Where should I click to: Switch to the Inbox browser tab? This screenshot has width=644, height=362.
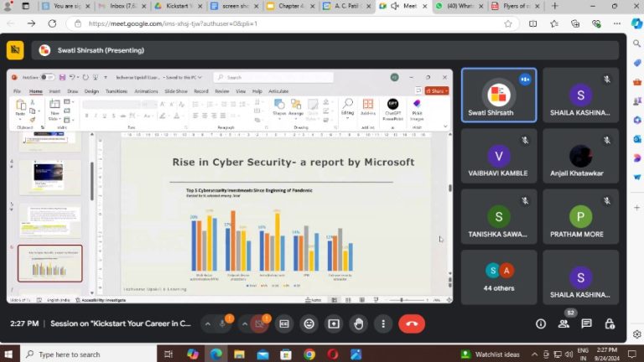click(x=117, y=6)
